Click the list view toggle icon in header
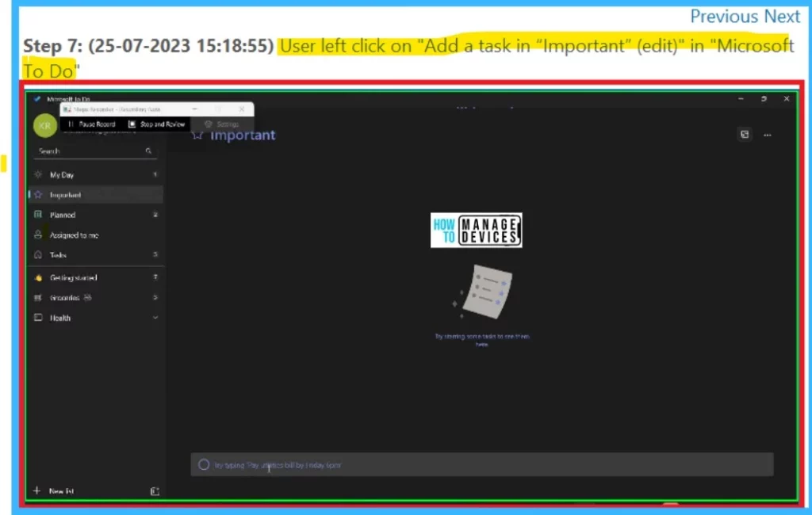This screenshot has width=812, height=515. (x=744, y=135)
